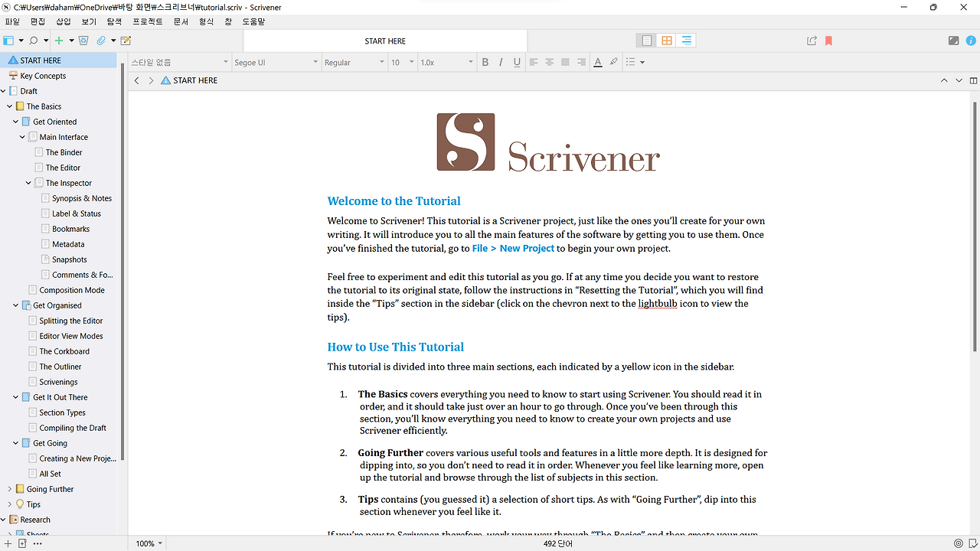The width and height of the screenshot is (980, 551).
Task: Open the paragraph style dropdown (스타일 없음)
Action: pos(179,62)
